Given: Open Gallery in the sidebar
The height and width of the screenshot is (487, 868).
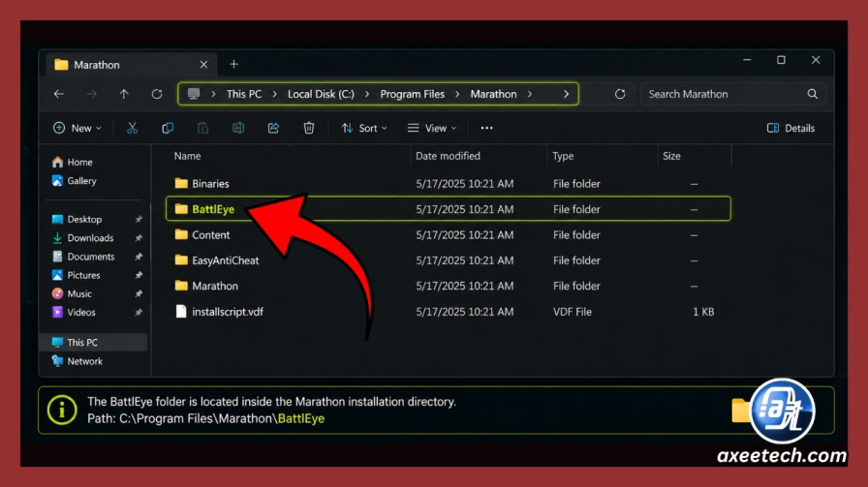Looking at the screenshot, I should (x=75, y=181).
